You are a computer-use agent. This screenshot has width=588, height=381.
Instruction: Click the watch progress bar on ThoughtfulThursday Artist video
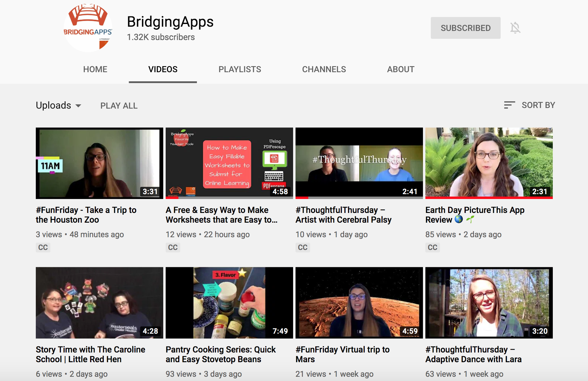[359, 198]
